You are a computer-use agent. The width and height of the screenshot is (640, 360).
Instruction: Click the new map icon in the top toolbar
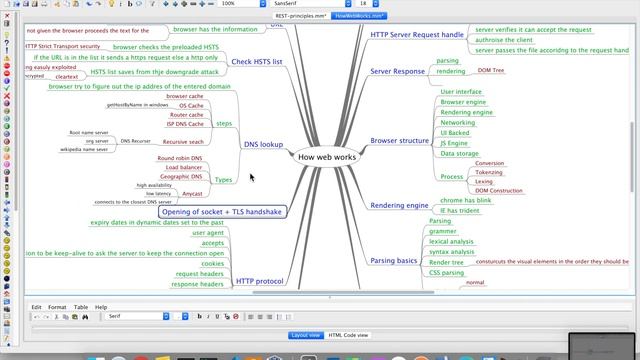pos(7,4)
